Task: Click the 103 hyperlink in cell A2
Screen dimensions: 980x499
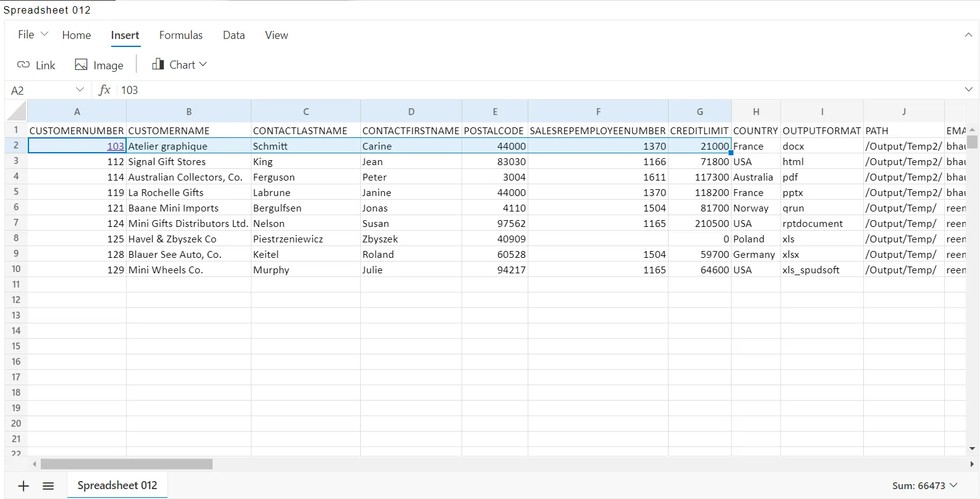Action: [116, 147]
